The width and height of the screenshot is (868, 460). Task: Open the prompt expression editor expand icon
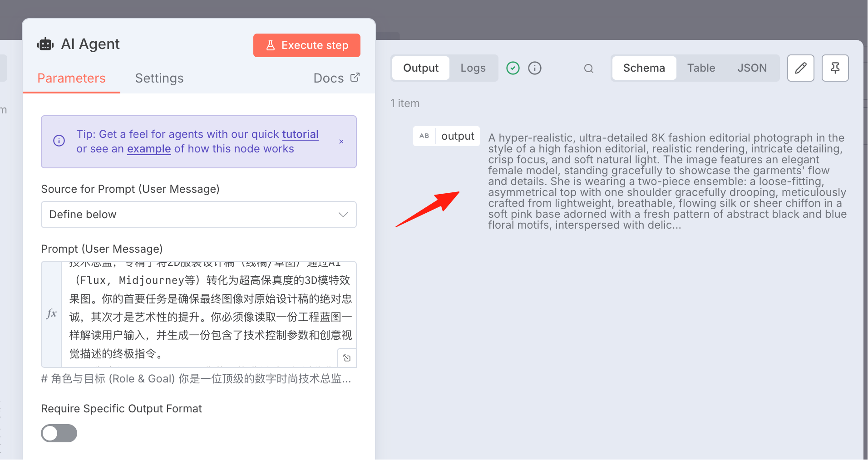pyautogui.click(x=347, y=358)
